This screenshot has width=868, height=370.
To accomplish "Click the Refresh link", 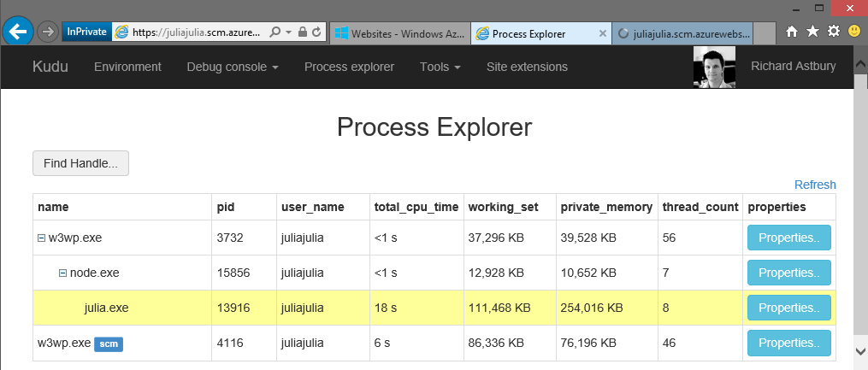I will coord(815,185).
